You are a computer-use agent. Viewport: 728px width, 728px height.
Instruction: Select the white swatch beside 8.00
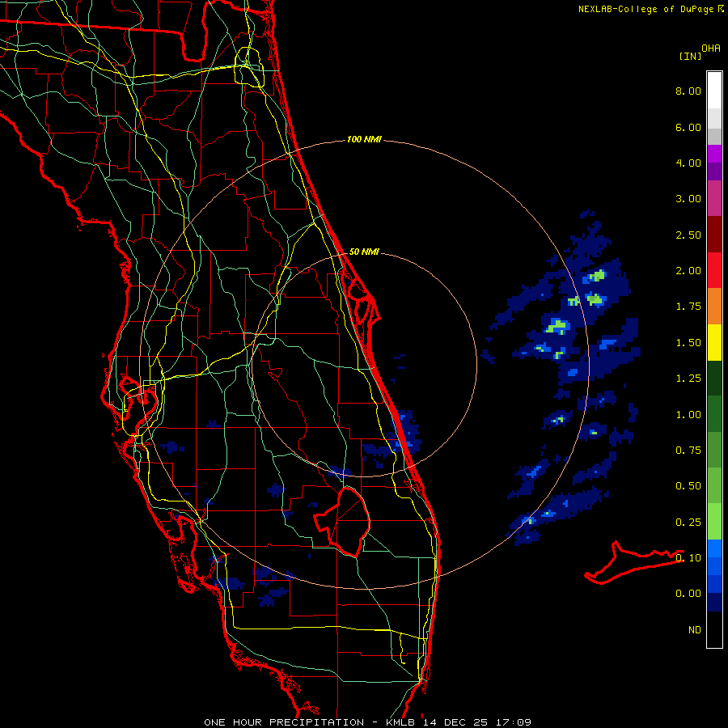tap(714, 90)
